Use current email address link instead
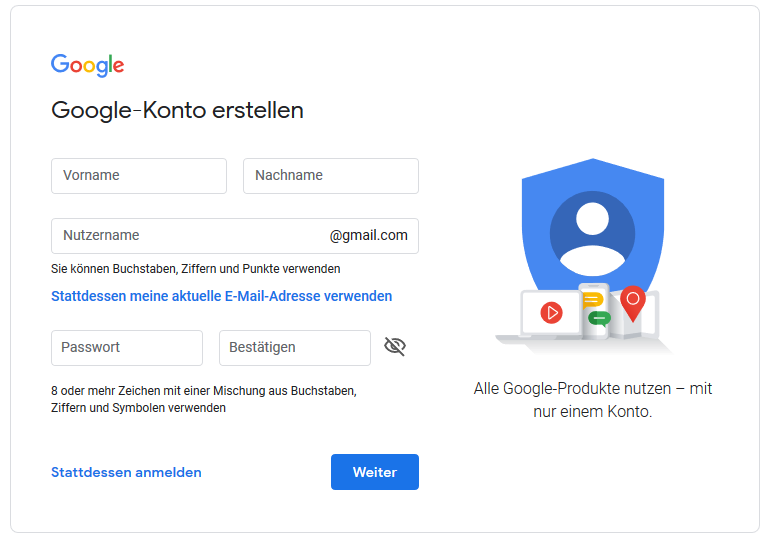The height and width of the screenshot is (544, 781). (x=221, y=296)
